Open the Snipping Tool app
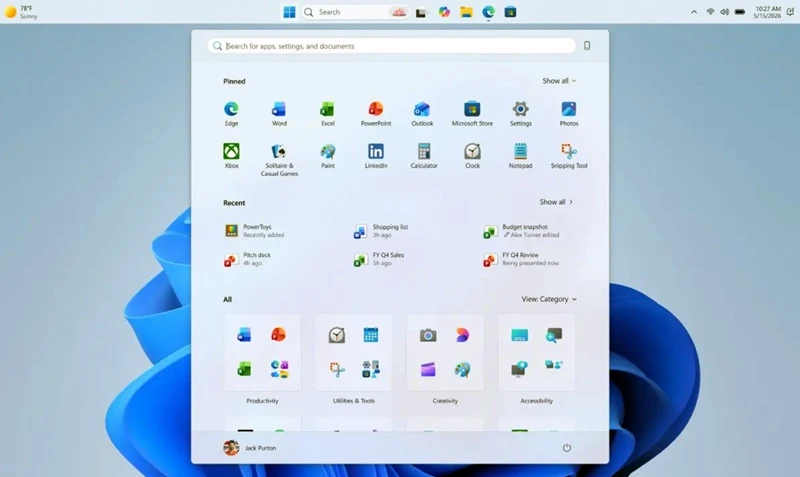Screen dimensions: 800x477 [x=569, y=156]
